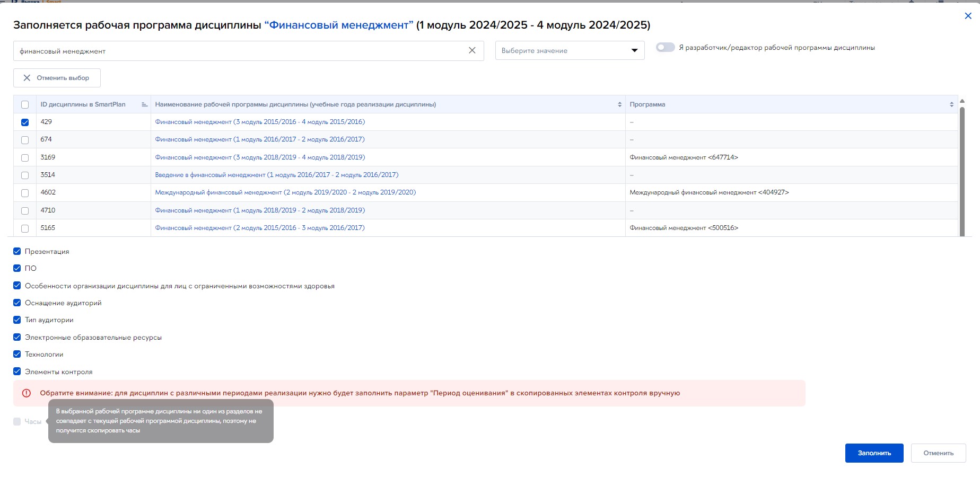Screen dimensions: 980x478
Task: Uncheck Элементы контроля checkbox
Action: [x=17, y=371]
